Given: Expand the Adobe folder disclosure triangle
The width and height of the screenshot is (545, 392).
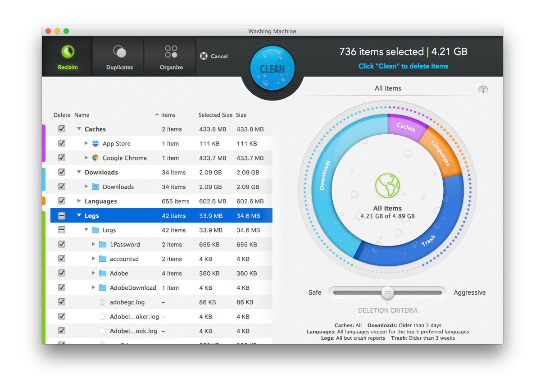Looking at the screenshot, I should point(94,273).
